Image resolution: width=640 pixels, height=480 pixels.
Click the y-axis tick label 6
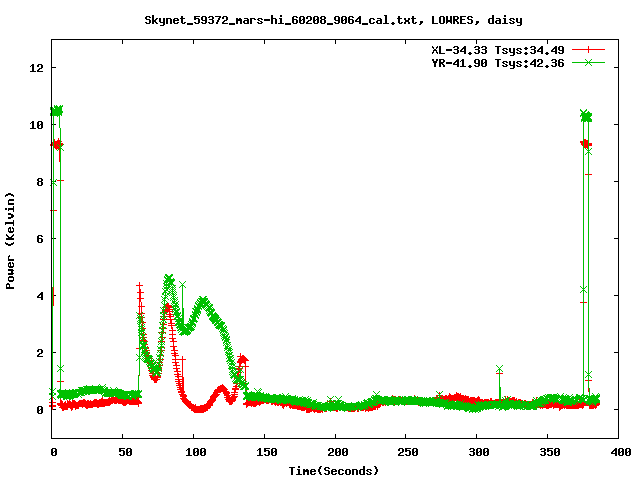tap(40, 239)
